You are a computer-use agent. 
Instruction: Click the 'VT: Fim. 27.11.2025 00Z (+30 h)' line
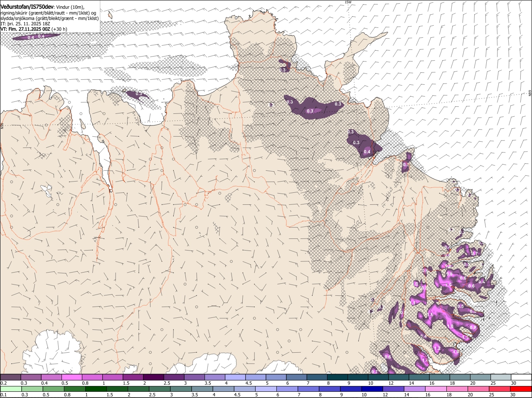point(34,29)
